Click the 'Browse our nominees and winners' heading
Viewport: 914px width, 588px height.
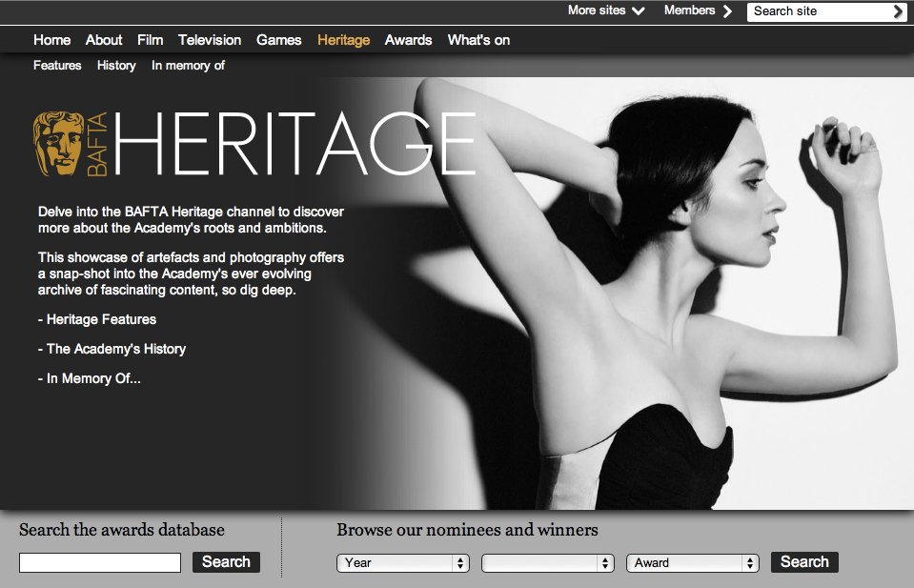(x=467, y=530)
